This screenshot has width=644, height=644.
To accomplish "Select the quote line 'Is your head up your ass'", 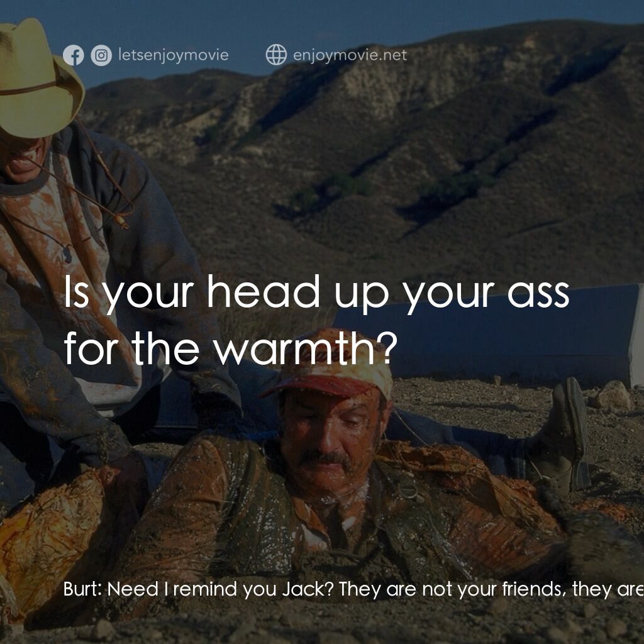I will coord(317,293).
